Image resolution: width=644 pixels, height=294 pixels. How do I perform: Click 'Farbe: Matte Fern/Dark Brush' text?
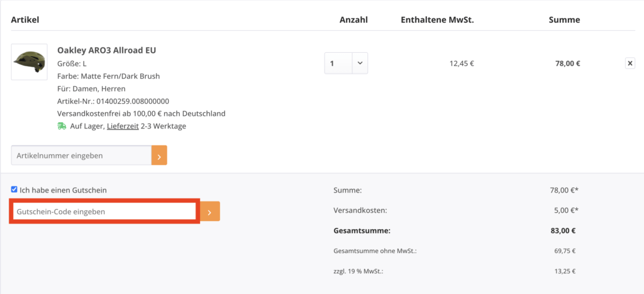(108, 76)
